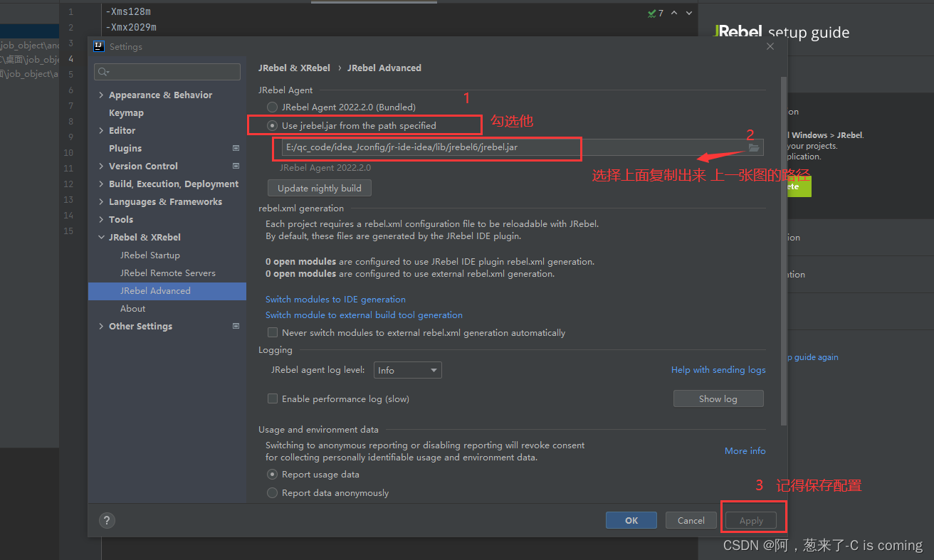The width and height of the screenshot is (934, 560).
Task: Click -Xms128m line in the editor
Action: click(x=128, y=12)
